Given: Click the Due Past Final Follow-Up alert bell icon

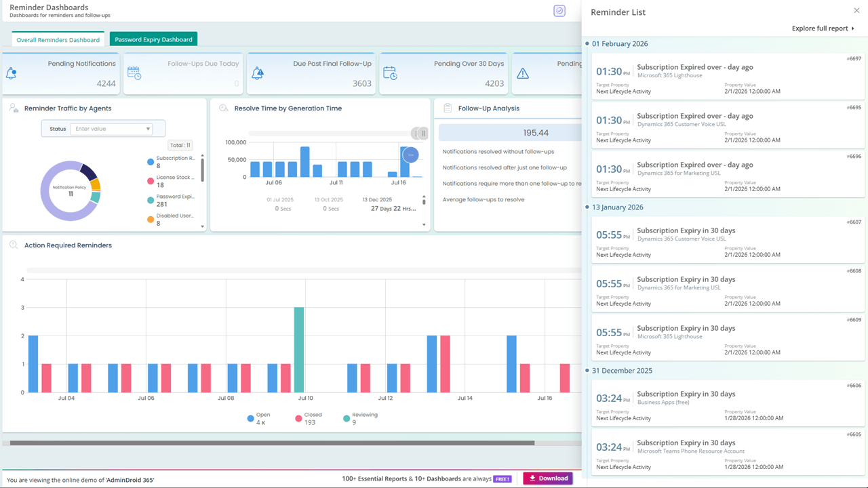Looking at the screenshot, I should pos(258,73).
